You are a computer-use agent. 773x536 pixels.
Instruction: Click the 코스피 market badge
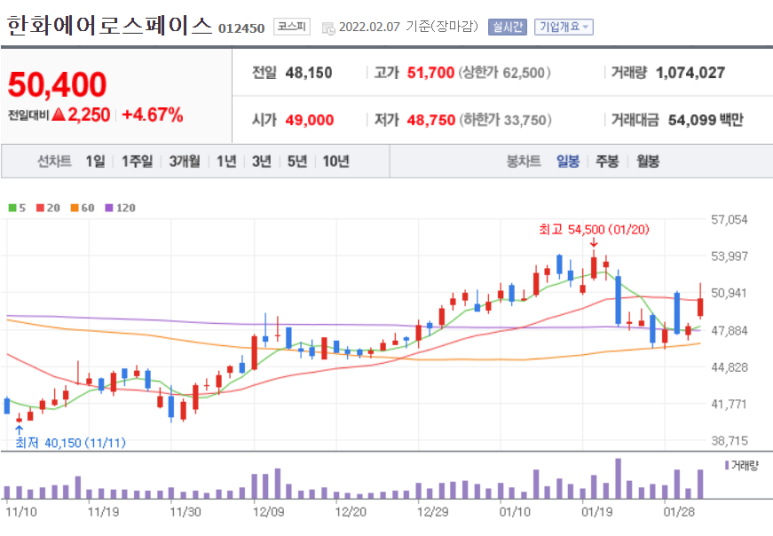292,27
